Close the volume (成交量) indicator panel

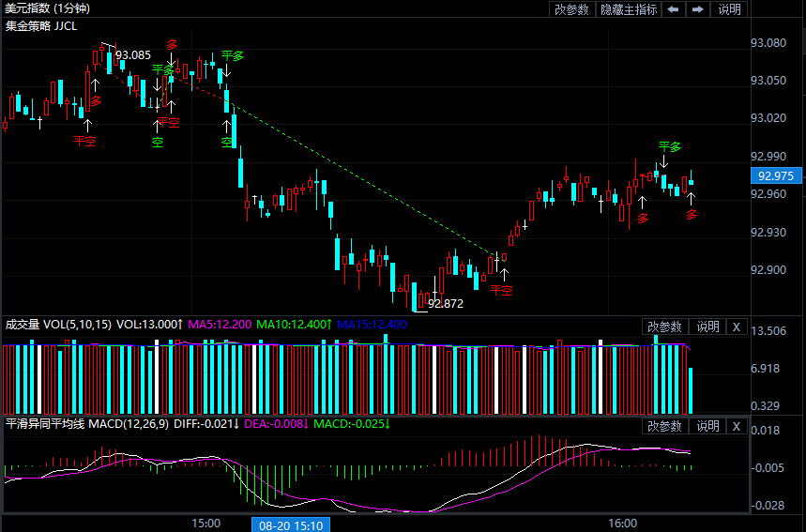[x=737, y=327]
